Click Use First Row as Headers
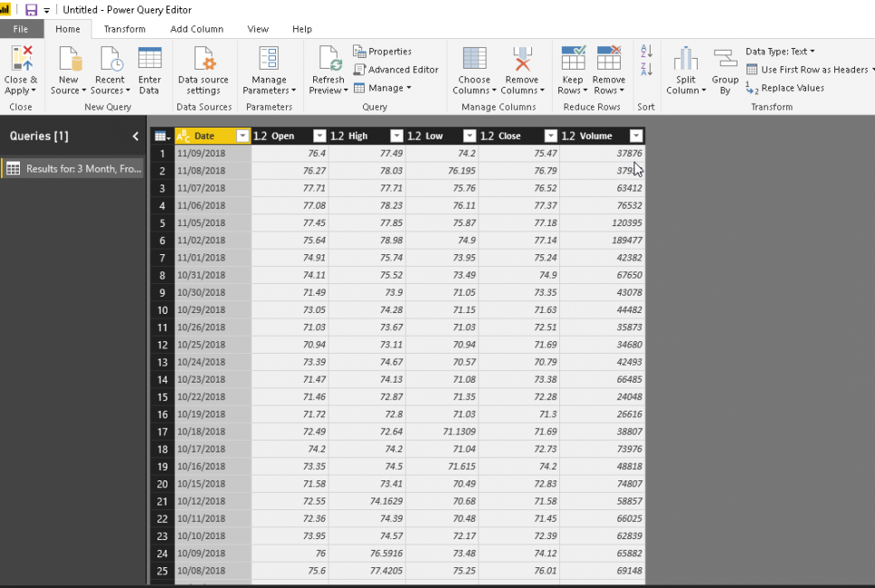 click(x=808, y=70)
